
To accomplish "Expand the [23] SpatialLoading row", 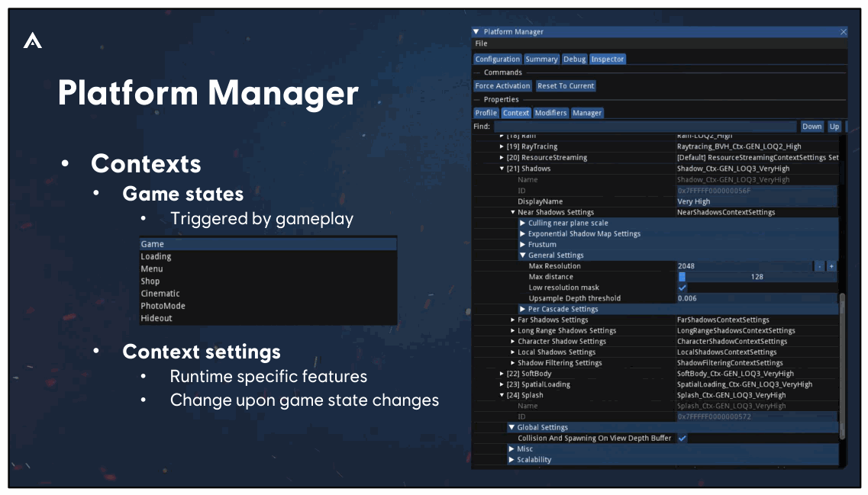I will 502,384.
